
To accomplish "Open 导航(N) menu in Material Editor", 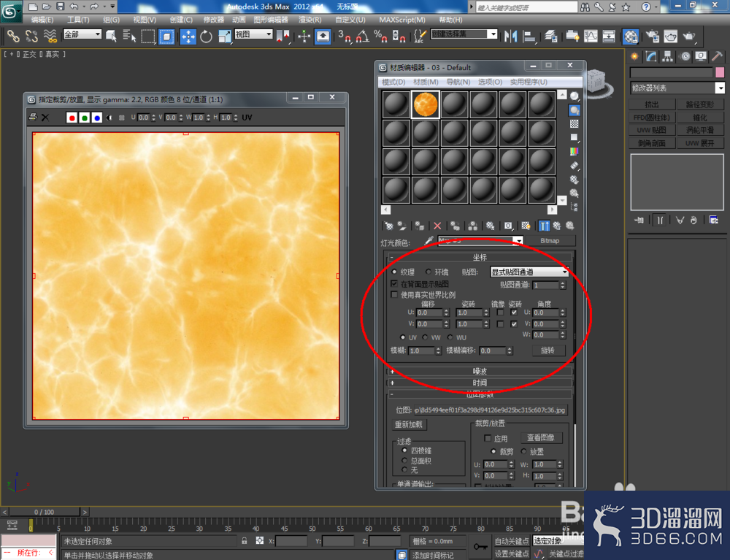I will pos(458,82).
